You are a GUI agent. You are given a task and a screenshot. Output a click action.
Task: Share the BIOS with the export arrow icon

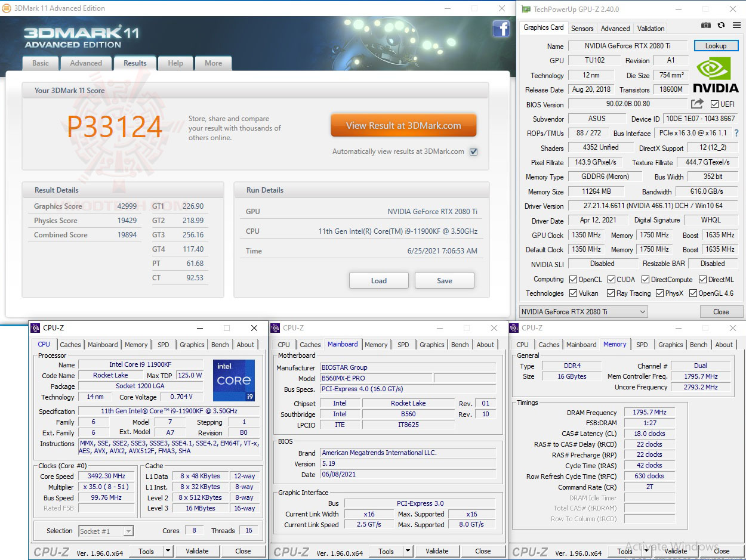point(697,104)
